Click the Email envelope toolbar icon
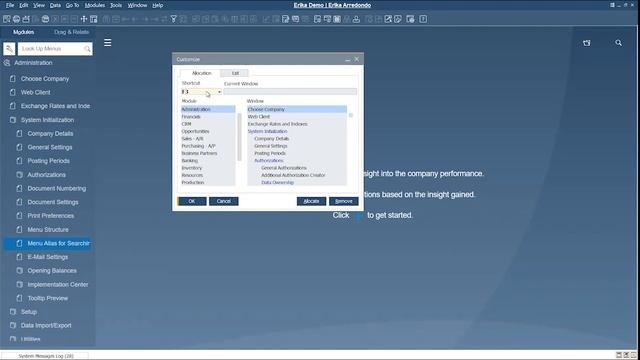This screenshot has height=360, width=640. [x=26, y=19]
